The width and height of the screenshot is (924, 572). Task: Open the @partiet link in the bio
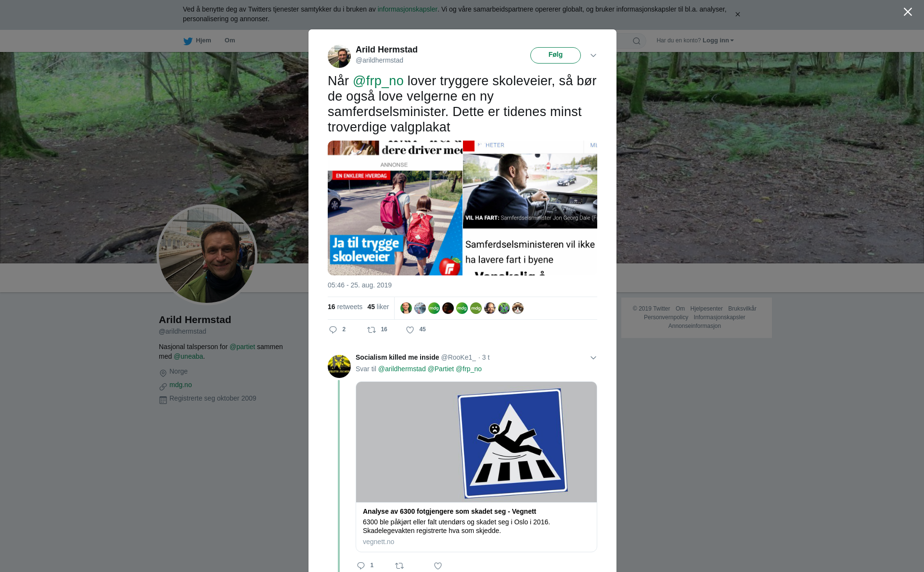(242, 347)
